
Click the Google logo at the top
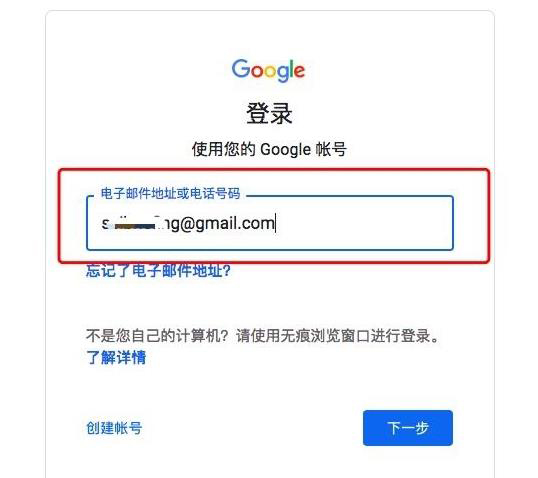click(x=268, y=70)
